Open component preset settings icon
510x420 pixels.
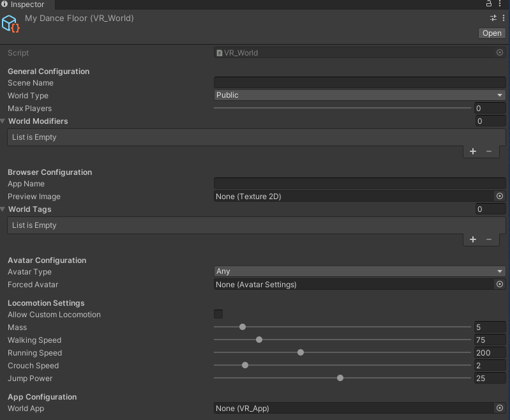point(493,19)
